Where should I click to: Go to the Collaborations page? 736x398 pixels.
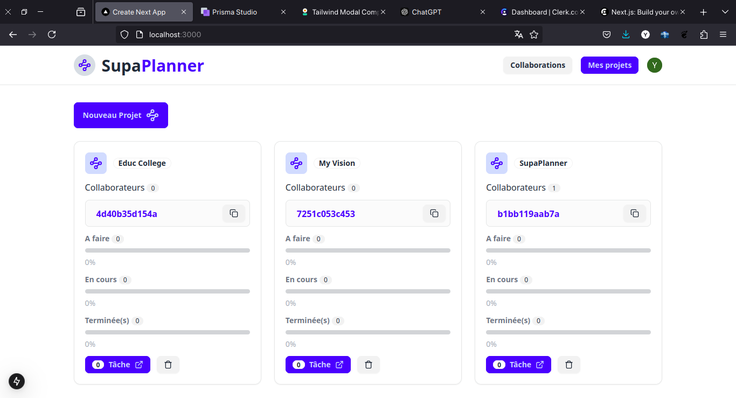point(537,65)
